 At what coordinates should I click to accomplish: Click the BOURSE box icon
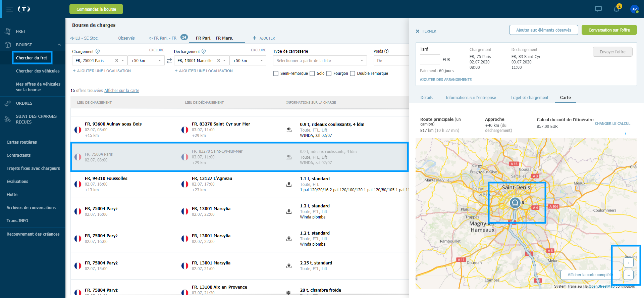tap(8, 45)
